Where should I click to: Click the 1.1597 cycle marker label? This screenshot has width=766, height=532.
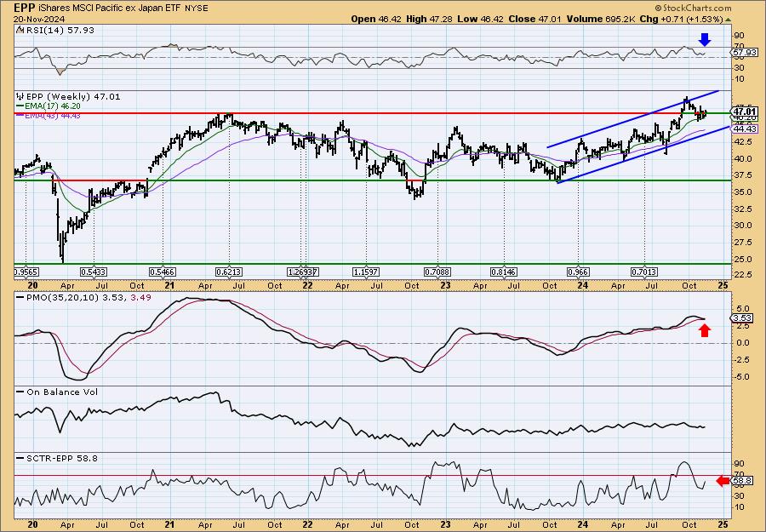(x=365, y=272)
